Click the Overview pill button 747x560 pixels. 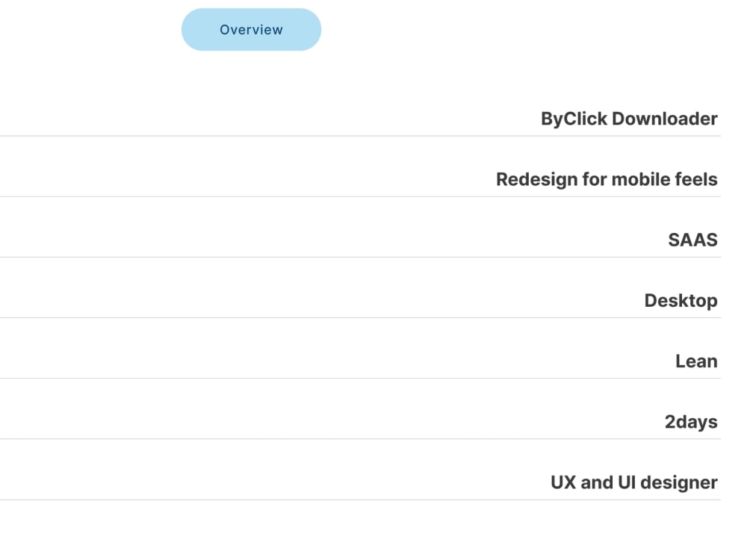[x=251, y=30]
